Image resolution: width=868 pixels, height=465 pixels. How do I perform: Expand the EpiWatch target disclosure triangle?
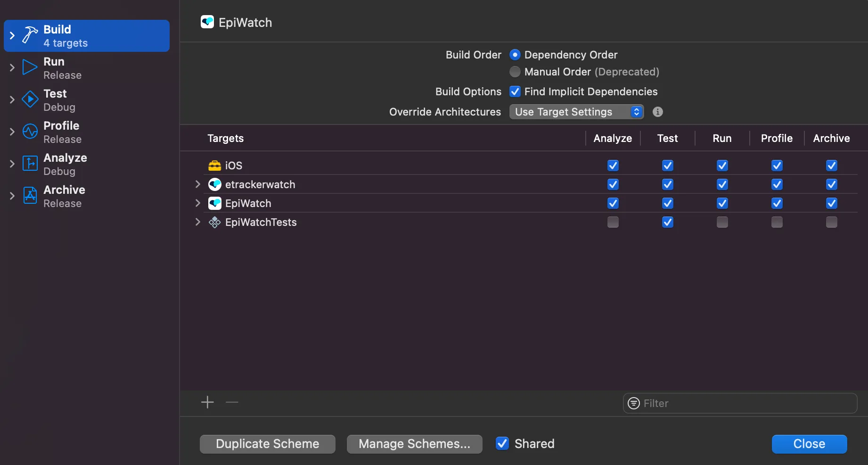pos(197,203)
